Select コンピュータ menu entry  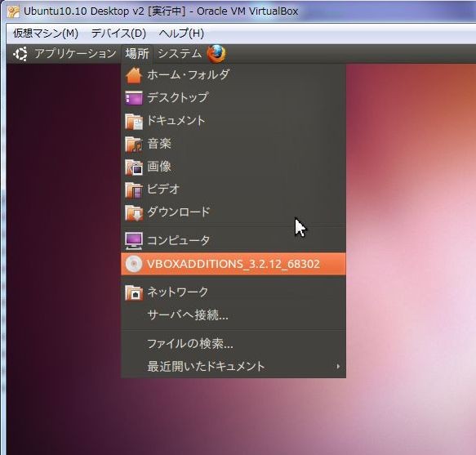(234, 240)
